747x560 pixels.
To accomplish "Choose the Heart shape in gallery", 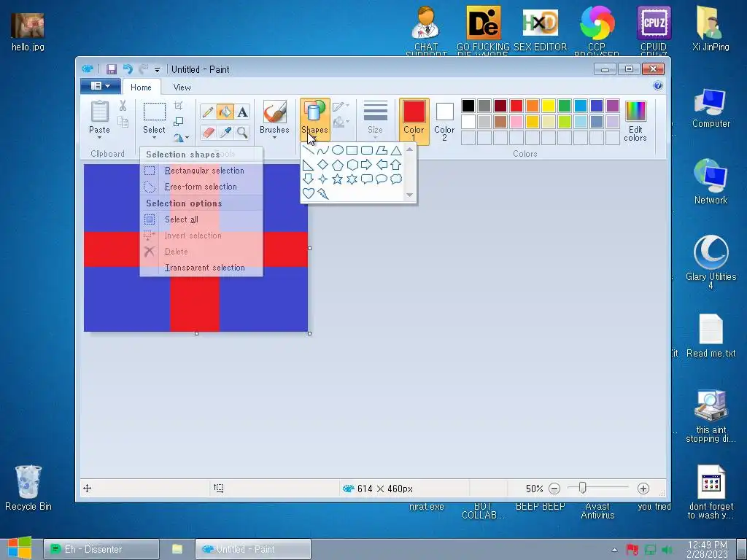I will point(309,193).
